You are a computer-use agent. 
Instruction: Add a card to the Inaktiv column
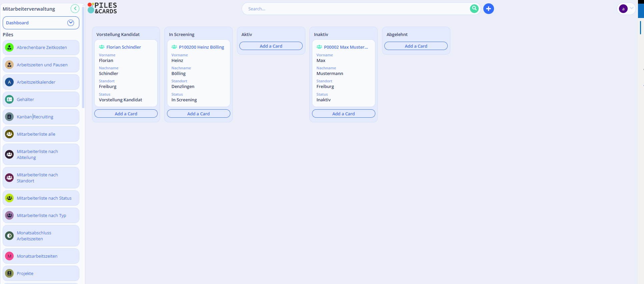pyautogui.click(x=344, y=114)
